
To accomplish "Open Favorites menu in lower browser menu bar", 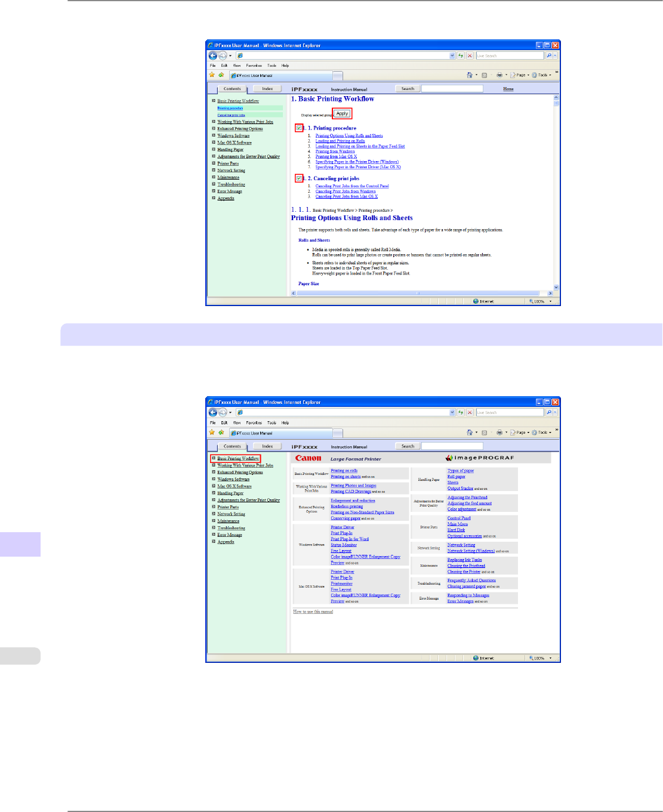I will (x=254, y=422).
